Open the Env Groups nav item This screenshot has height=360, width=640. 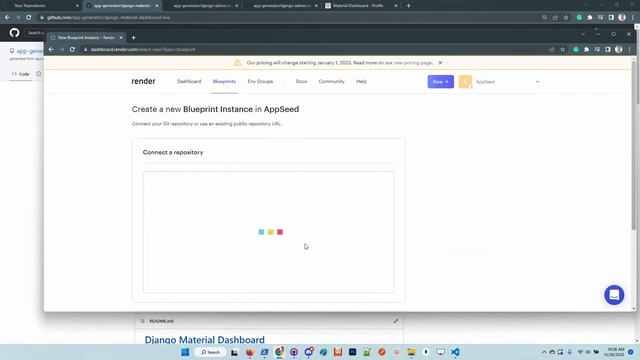pyautogui.click(x=260, y=82)
